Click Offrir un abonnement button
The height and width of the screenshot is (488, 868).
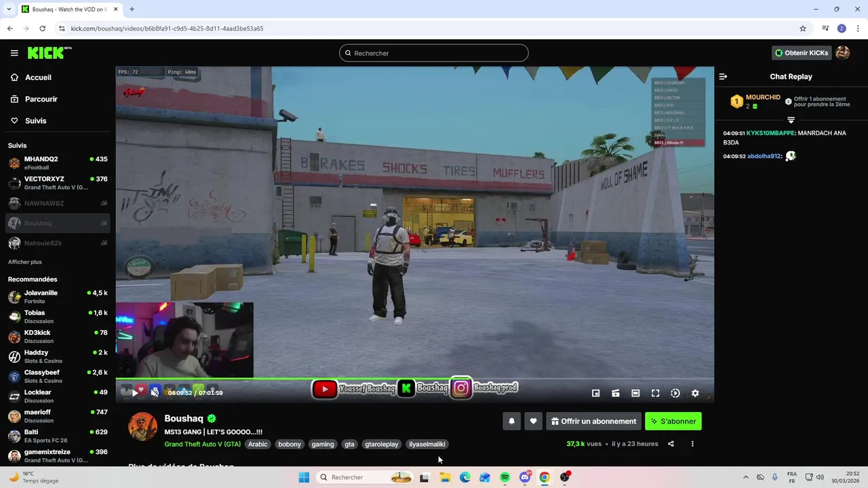point(594,422)
